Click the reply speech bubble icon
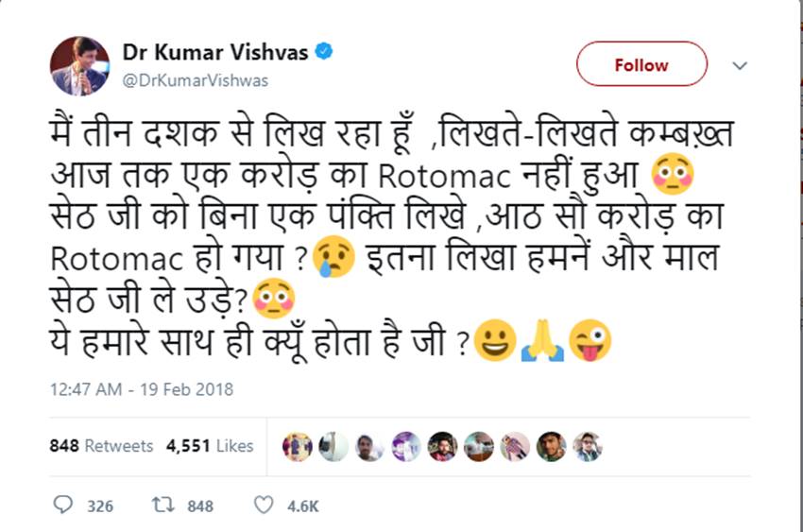Viewport: 803px width, 532px height. click(x=62, y=506)
